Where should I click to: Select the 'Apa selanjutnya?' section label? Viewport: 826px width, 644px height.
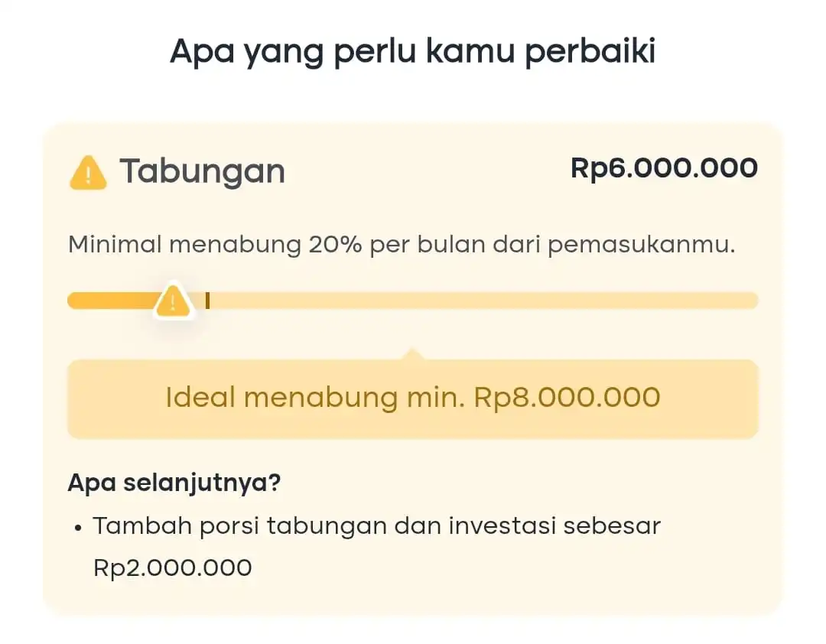174,482
